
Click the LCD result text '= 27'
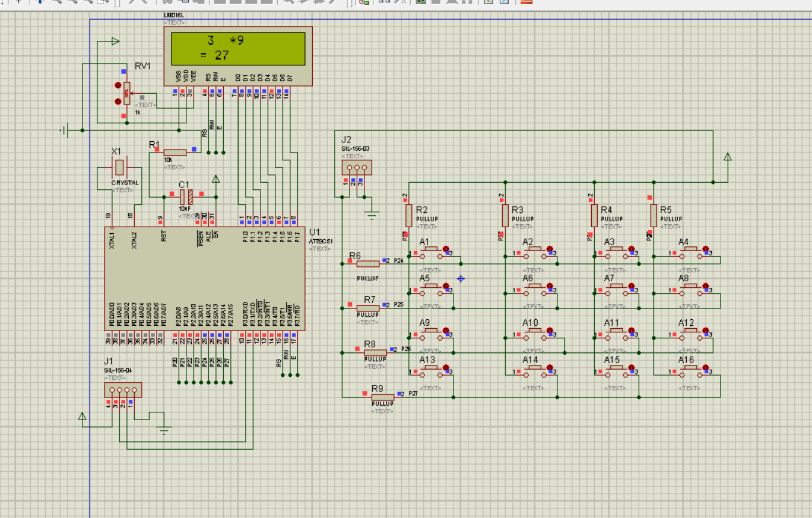click(214, 55)
